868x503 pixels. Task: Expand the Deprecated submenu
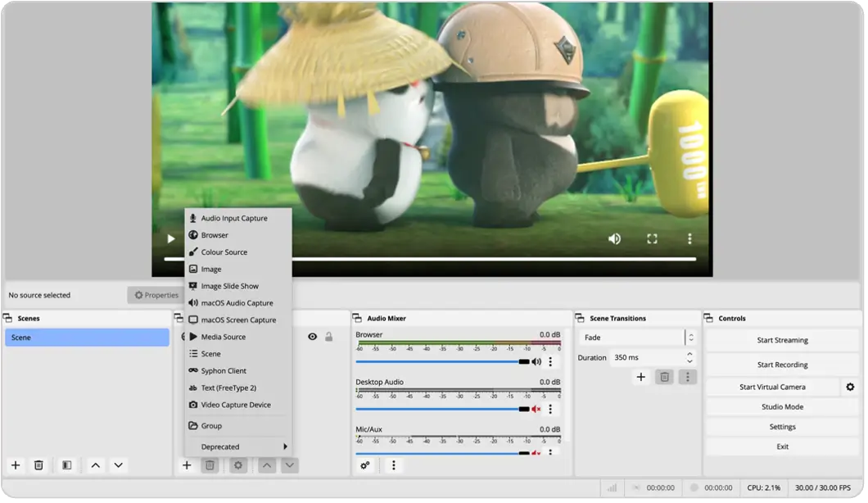[238, 447]
